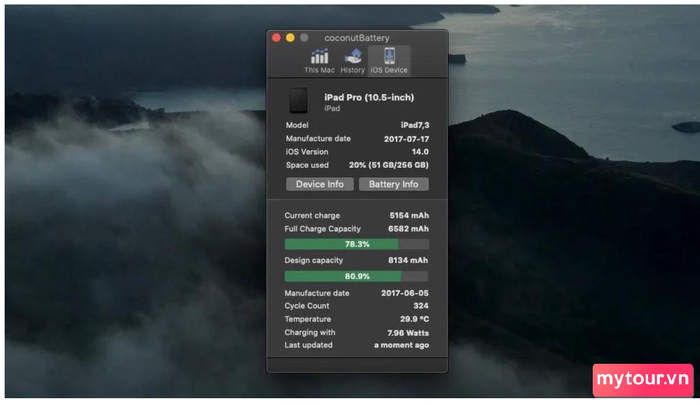Image resolution: width=700 pixels, height=405 pixels.
Task: Click the Cycle Count 324 value
Action: point(421,306)
